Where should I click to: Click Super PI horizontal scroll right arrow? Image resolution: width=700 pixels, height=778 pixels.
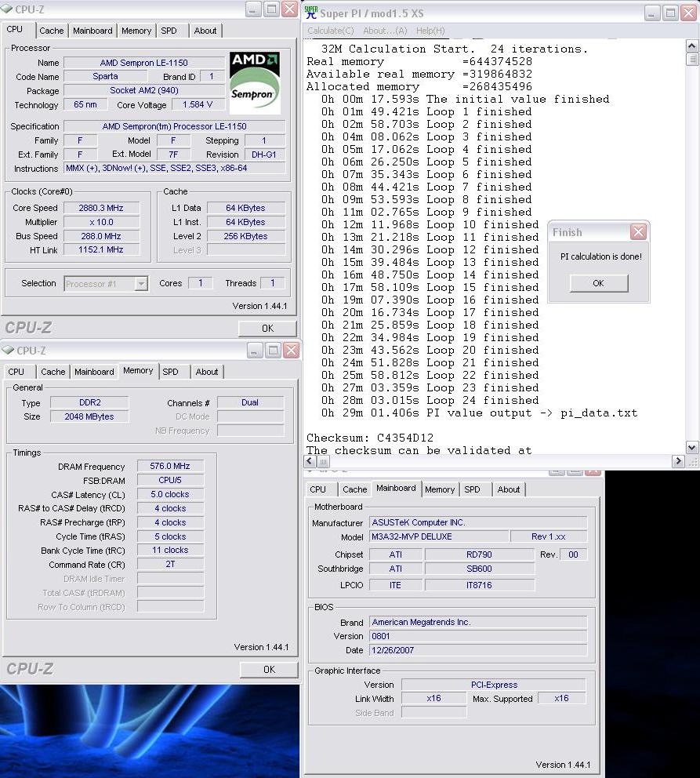point(678,461)
